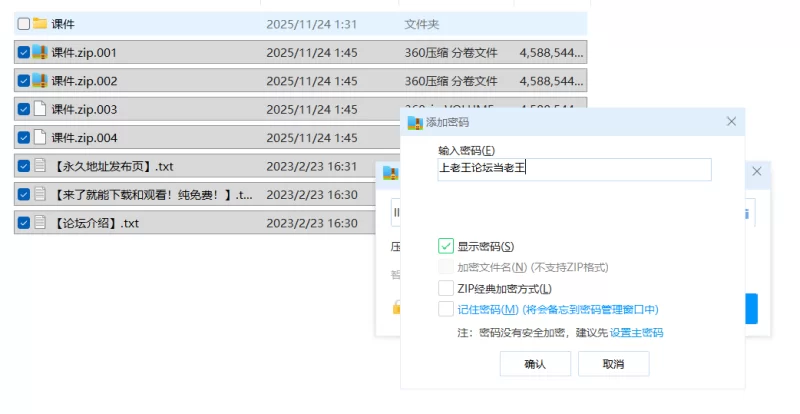Click the 显示密码(S) label text
800x414 pixels.
click(486, 247)
